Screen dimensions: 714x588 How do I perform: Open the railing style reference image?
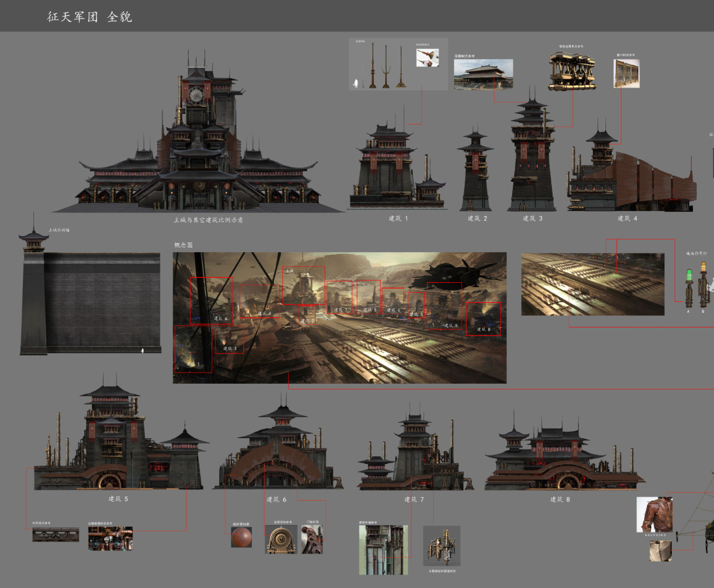tap(55, 534)
